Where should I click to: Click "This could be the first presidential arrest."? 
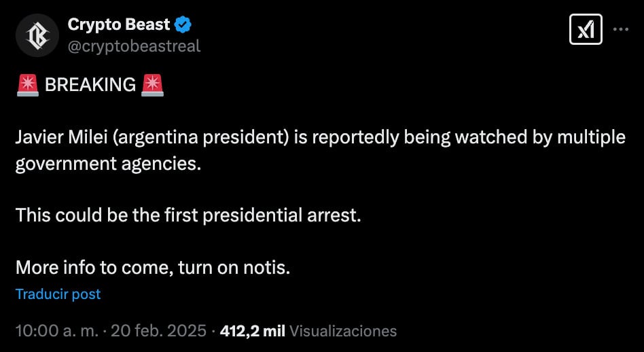[188, 215]
